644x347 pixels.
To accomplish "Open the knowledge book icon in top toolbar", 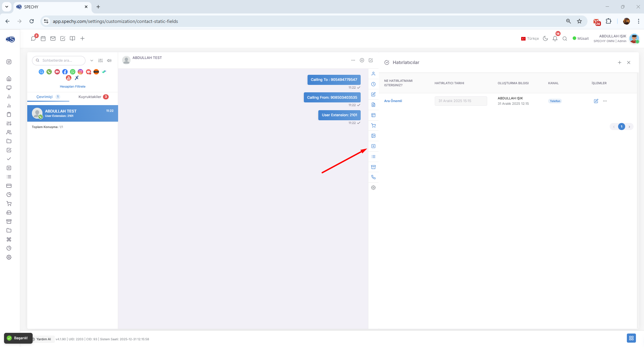I will (72, 38).
